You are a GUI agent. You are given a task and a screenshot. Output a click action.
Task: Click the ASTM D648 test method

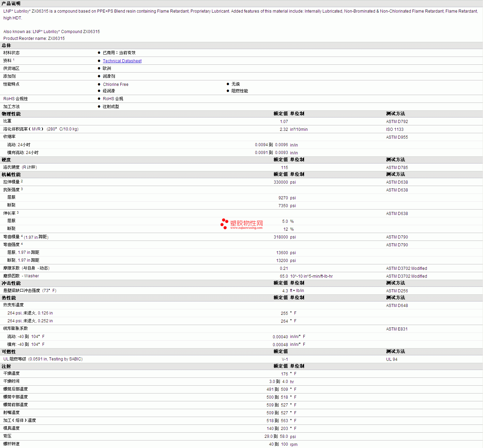point(397,306)
